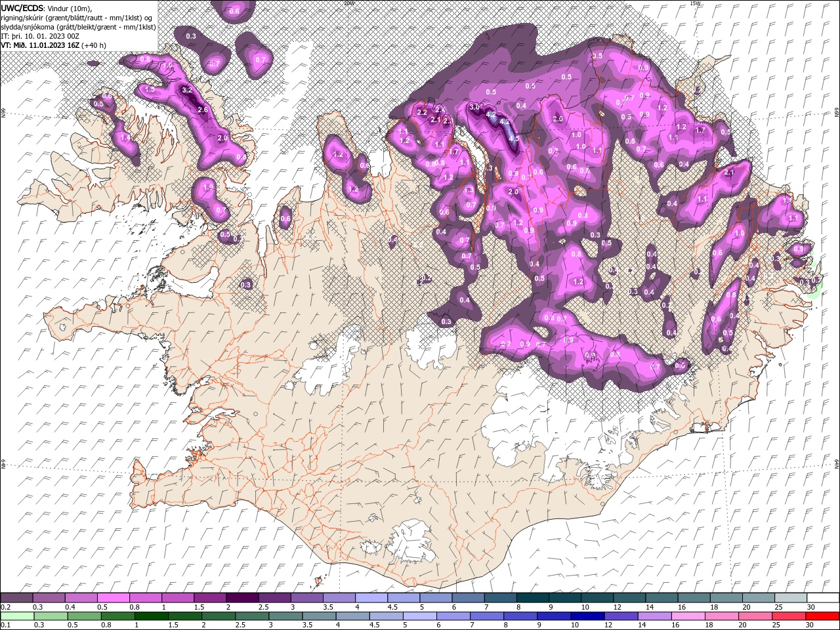
Task: Click the '4.5' precipitation value on the map
Action: tap(514, 138)
